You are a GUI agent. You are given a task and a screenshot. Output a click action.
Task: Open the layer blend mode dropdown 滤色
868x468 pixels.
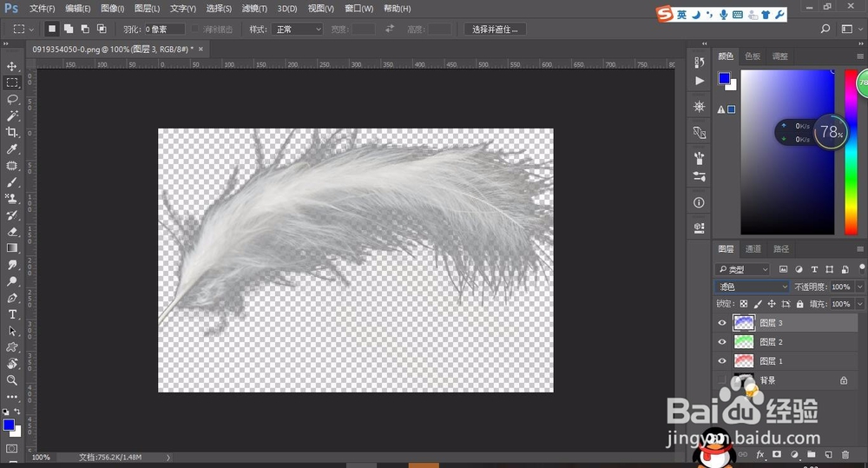coord(752,287)
